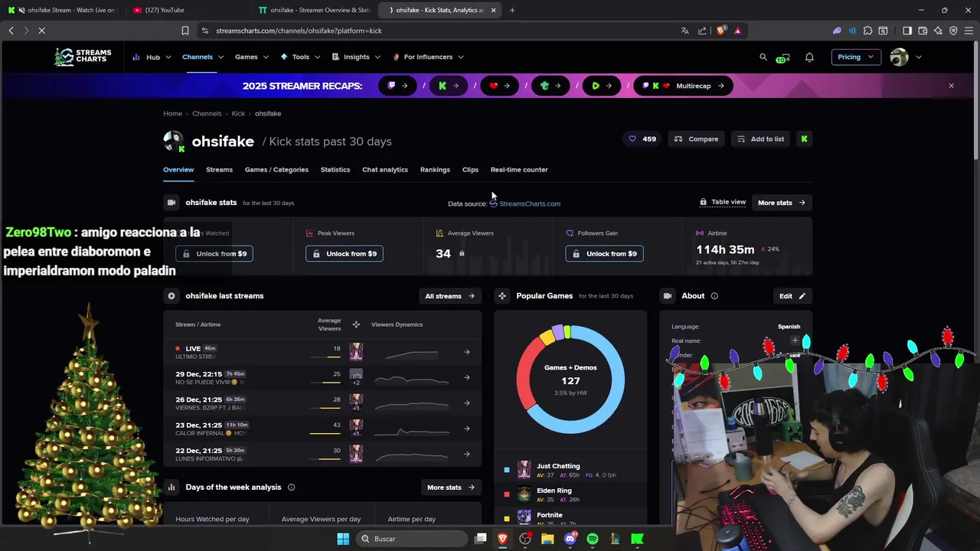Click More stats beside Table view
980x551 pixels.
tap(782, 203)
